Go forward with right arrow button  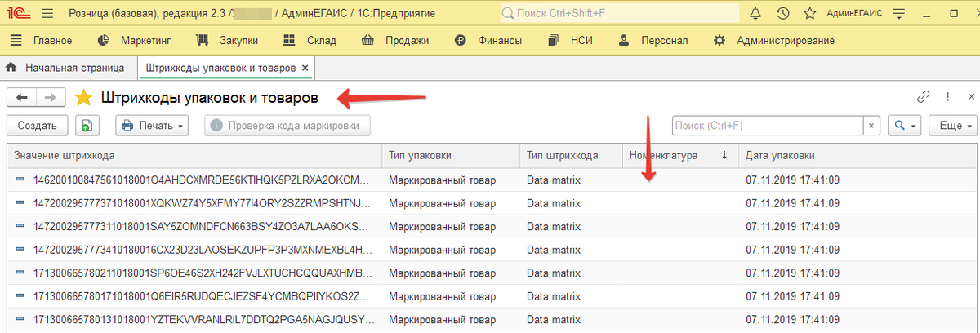[x=51, y=97]
